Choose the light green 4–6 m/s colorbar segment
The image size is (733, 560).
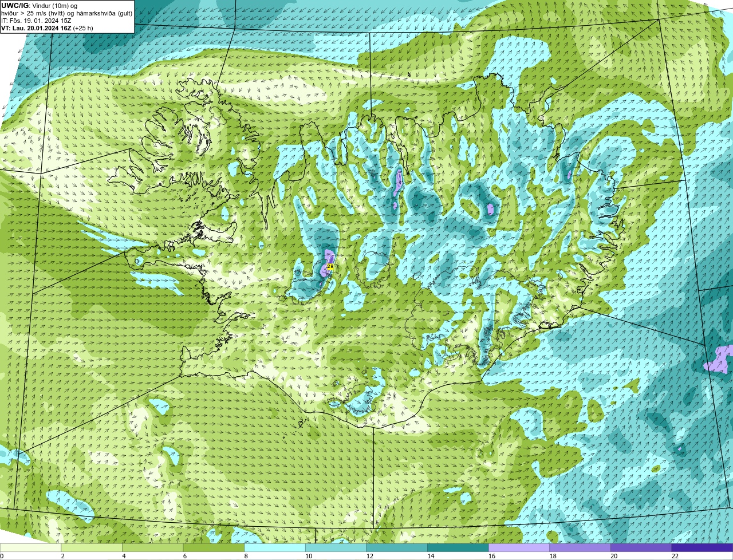153,548
